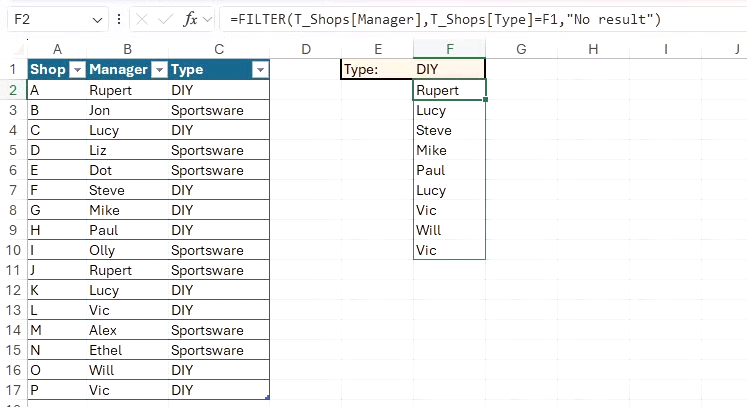The image size is (747, 407).
Task: Select row 5 header
Action: tap(13, 150)
